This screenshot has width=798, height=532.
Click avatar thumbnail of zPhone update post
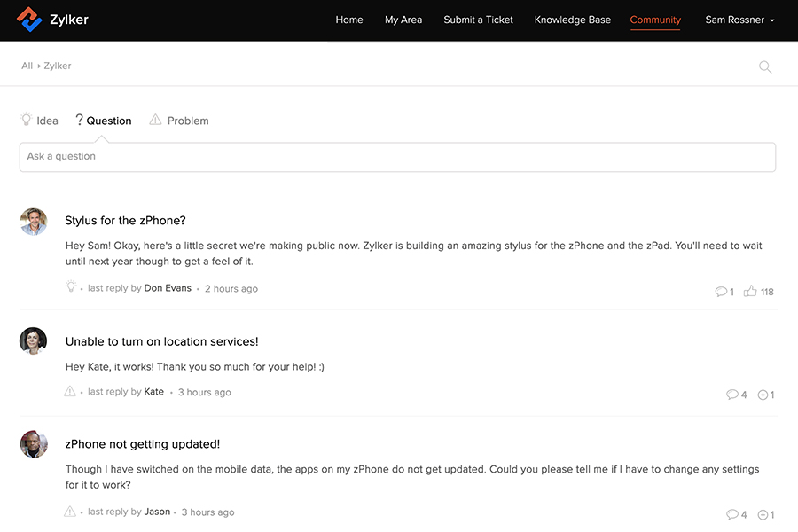[34, 444]
